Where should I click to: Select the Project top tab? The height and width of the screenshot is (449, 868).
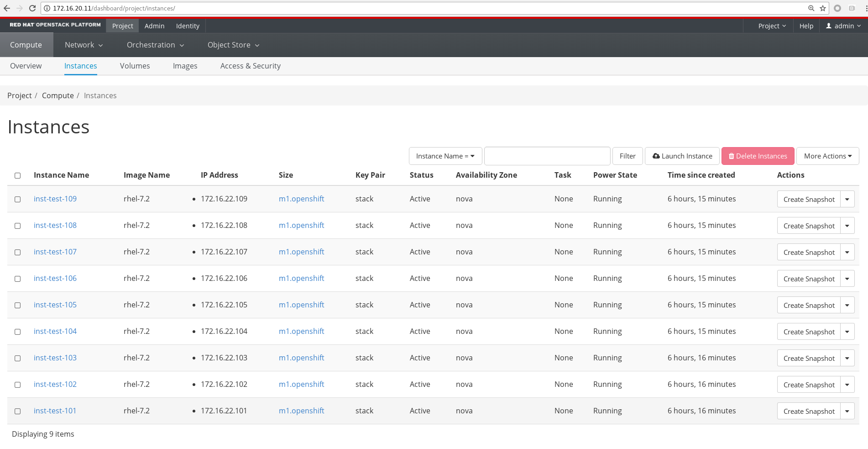[122, 26]
